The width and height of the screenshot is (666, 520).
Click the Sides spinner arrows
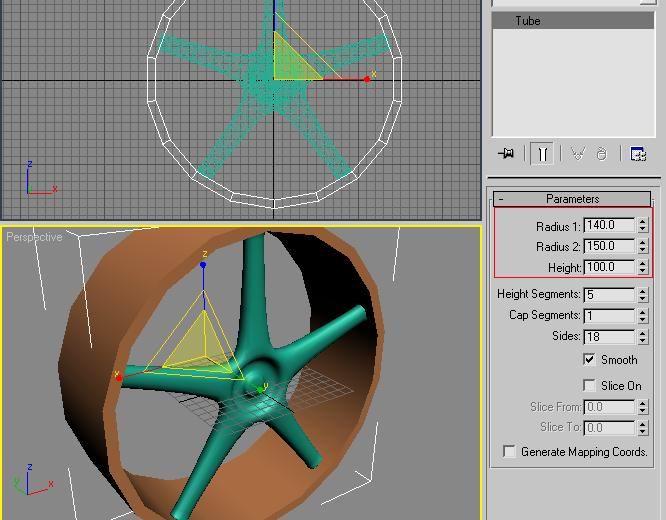(642, 337)
